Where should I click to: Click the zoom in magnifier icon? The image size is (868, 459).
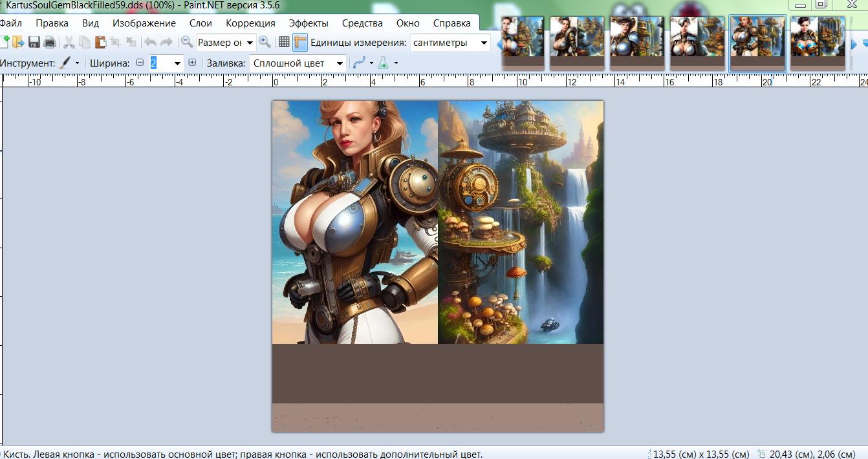coord(265,43)
